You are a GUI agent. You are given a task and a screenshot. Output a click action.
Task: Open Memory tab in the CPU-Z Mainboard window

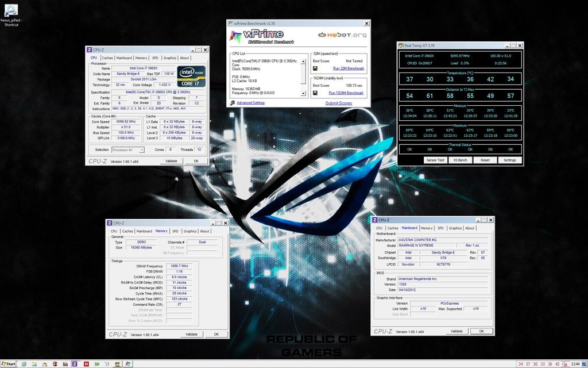[427, 228]
